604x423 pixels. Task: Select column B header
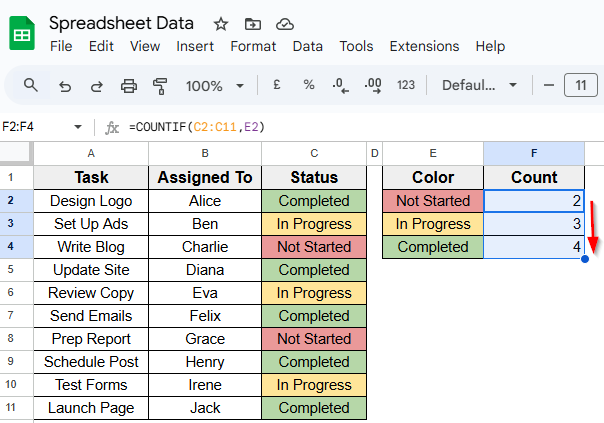click(205, 153)
